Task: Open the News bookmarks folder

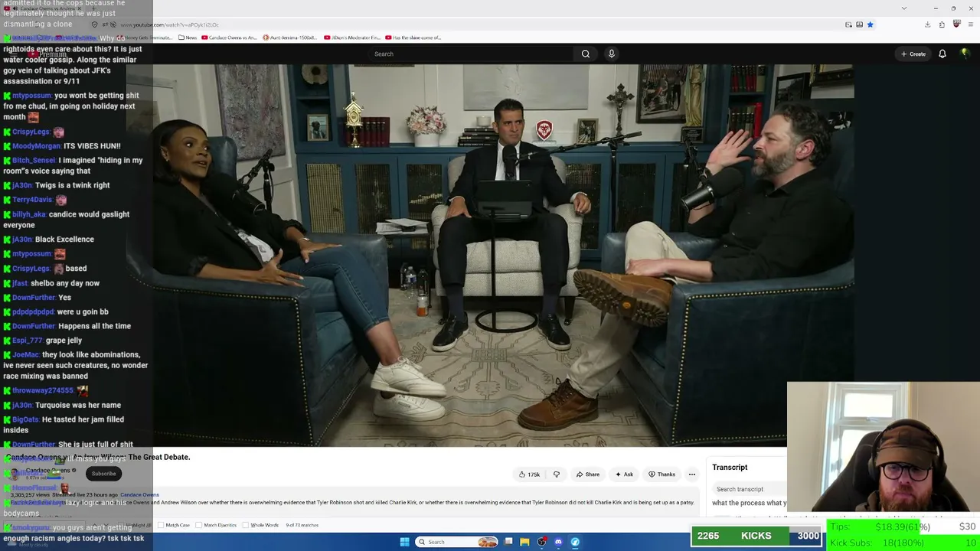Action: tap(188, 37)
